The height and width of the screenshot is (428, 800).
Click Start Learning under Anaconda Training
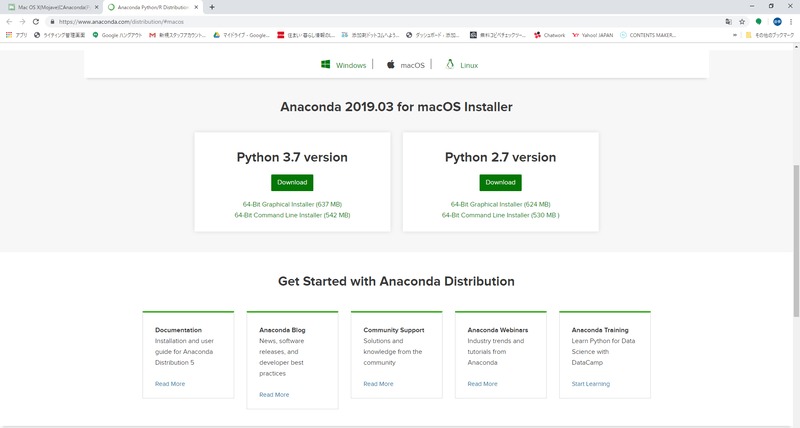click(x=590, y=384)
